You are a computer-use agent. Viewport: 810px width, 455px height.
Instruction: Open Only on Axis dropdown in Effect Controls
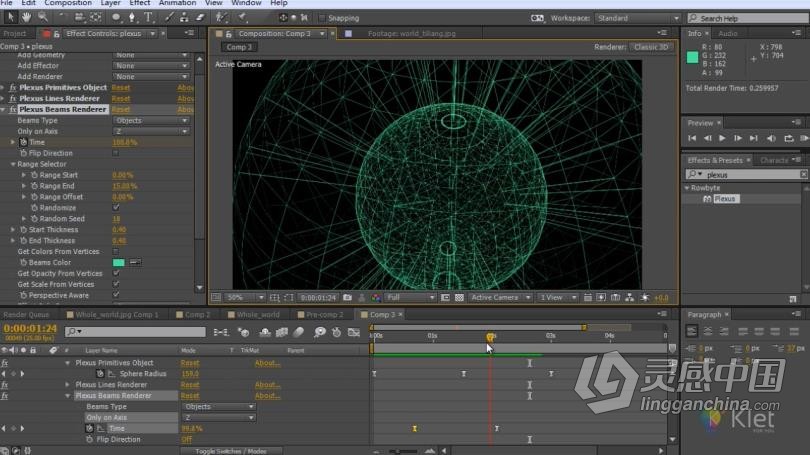tap(151, 131)
